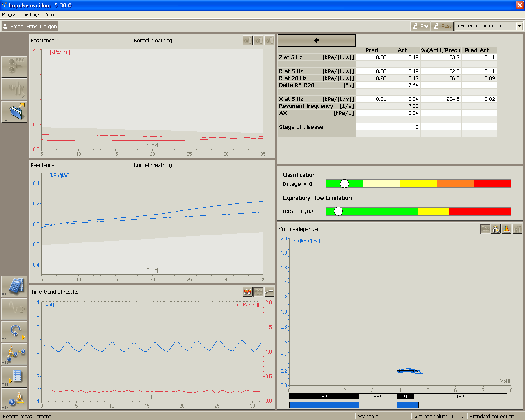Click the VT segment of volume bar

click(x=405, y=397)
